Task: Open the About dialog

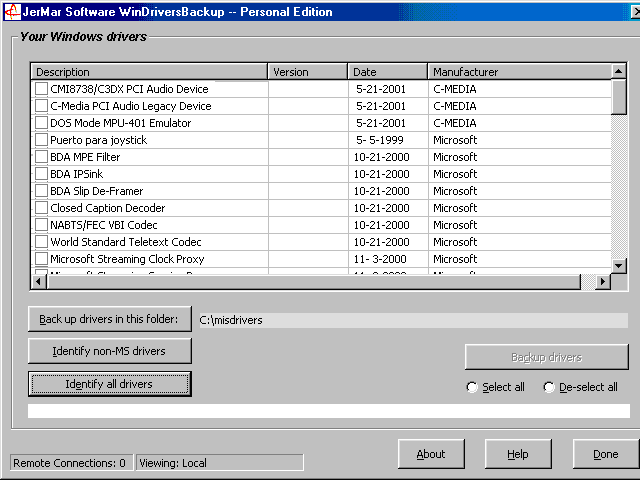Action: coord(431,454)
